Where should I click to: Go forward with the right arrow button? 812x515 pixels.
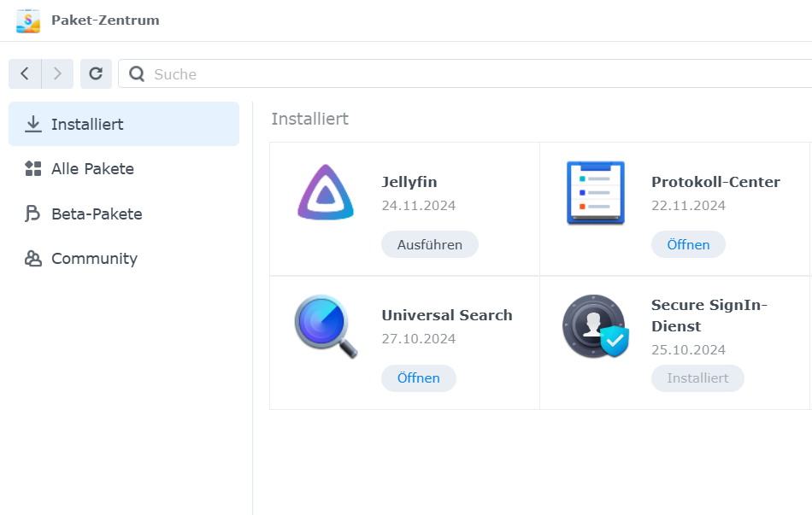(x=57, y=74)
